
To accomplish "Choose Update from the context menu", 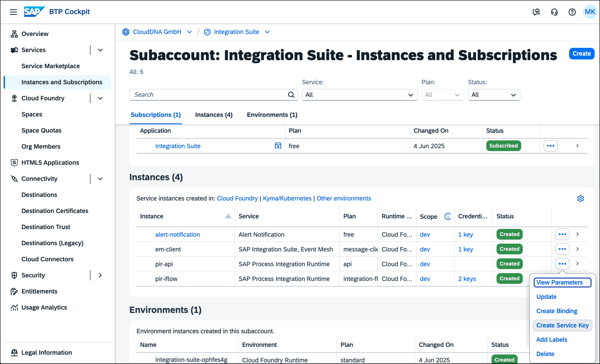I will pos(546,297).
